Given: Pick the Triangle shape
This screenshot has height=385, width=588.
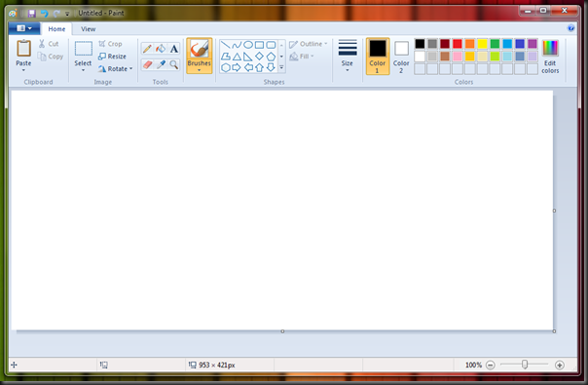Looking at the screenshot, I should [x=237, y=57].
